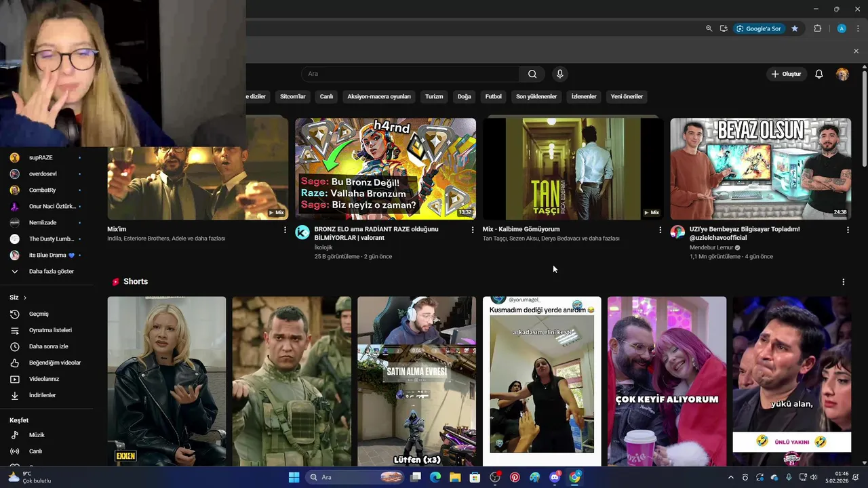Viewport: 868px width, 488px height.
Task: Open CombatRy subscription channel
Action: (46, 190)
